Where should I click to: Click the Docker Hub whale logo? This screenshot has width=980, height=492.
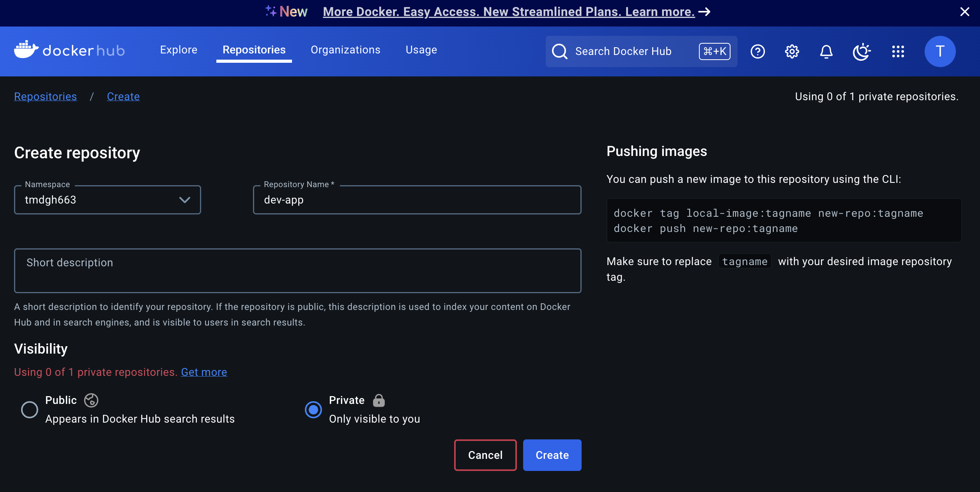[27, 50]
